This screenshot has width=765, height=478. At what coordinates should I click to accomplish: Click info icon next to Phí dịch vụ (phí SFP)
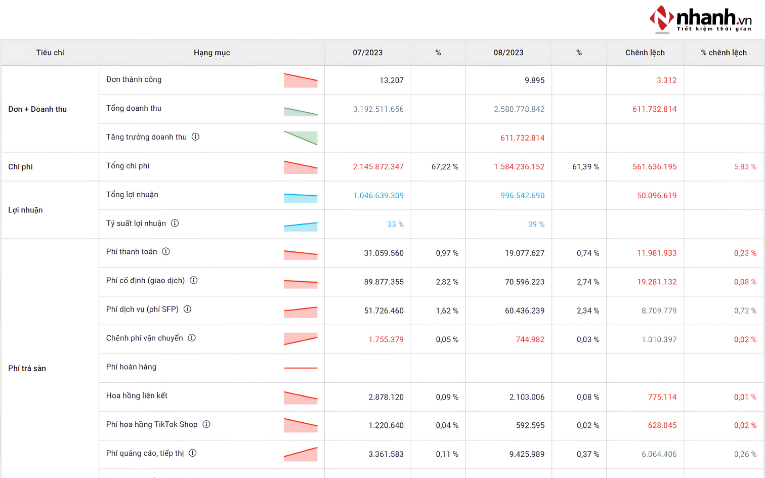(x=187, y=309)
